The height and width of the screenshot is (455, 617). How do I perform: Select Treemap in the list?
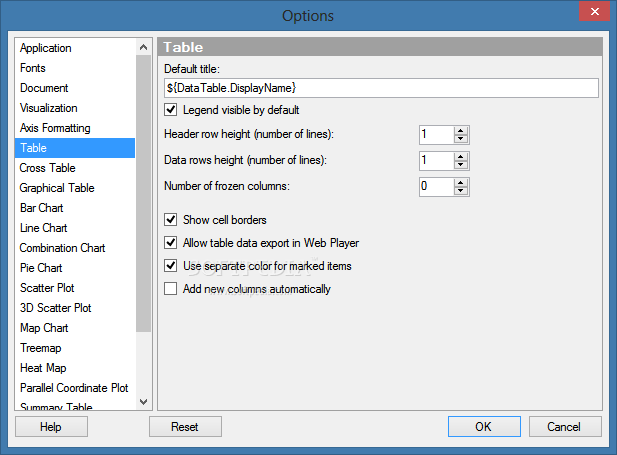[75, 348]
